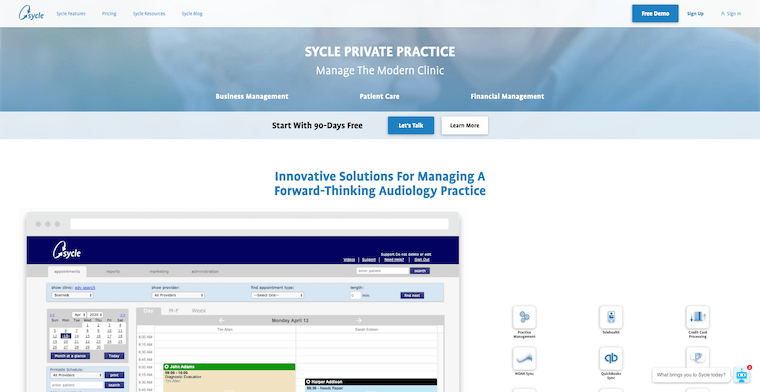This screenshot has height=392, width=760.
Task: Open the Sycle Blog link
Action: [x=192, y=14]
